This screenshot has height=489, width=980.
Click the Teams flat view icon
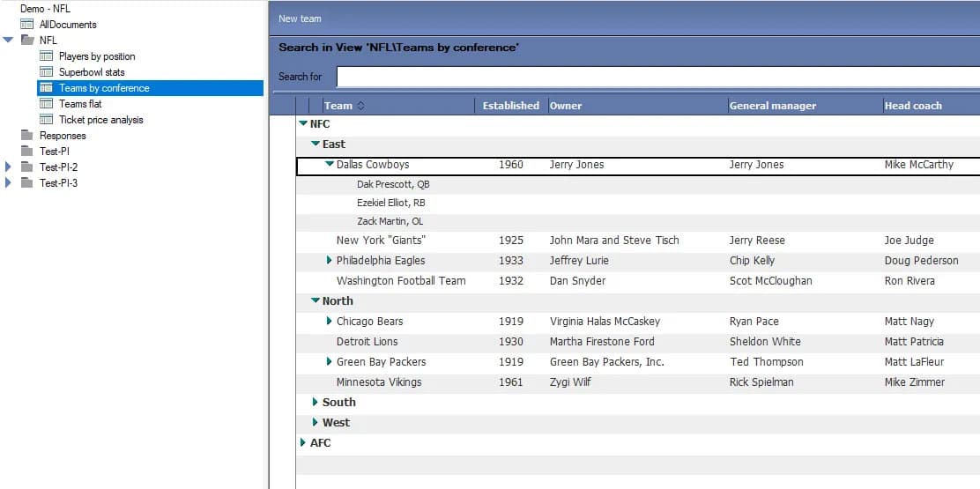coord(46,104)
